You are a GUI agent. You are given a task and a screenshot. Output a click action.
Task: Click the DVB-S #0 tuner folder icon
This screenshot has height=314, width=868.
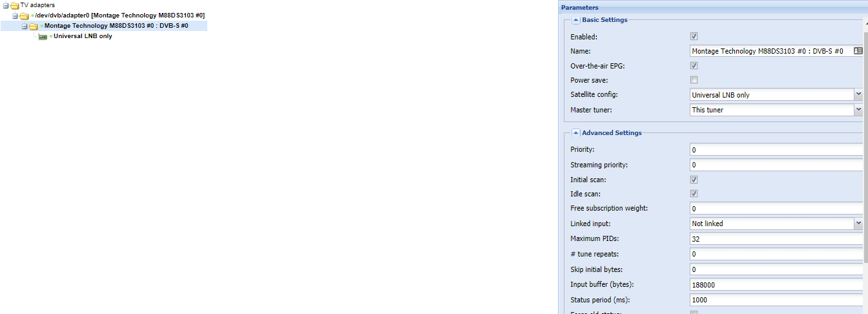pyautogui.click(x=34, y=26)
